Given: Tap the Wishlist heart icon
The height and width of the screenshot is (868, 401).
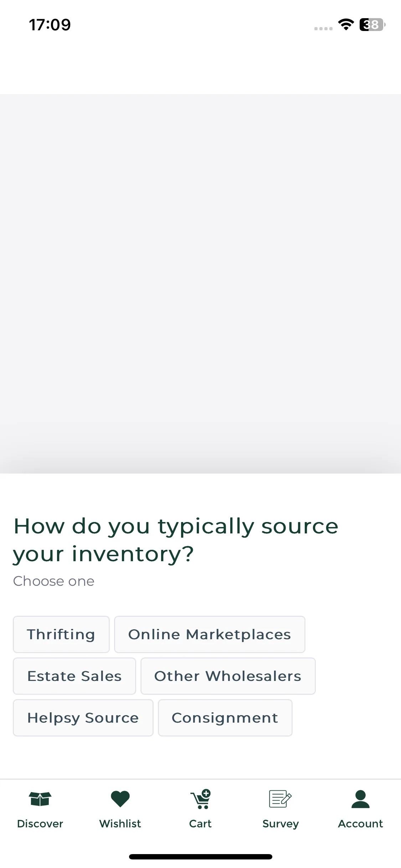Looking at the screenshot, I should pos(120,799).
